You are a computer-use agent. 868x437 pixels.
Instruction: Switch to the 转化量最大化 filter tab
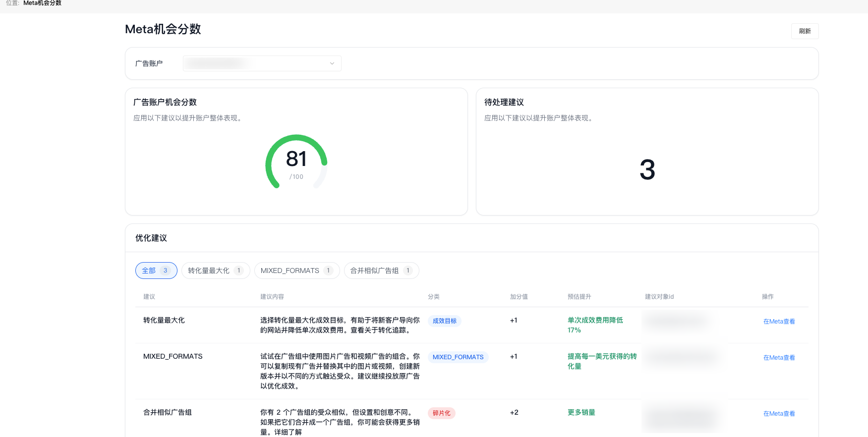click(216, 271)
